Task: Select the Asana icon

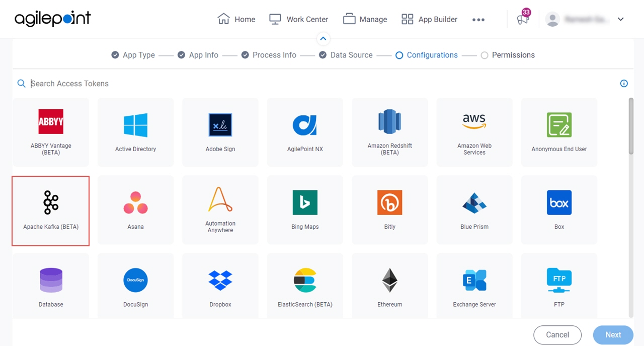Action: (136, 202)
